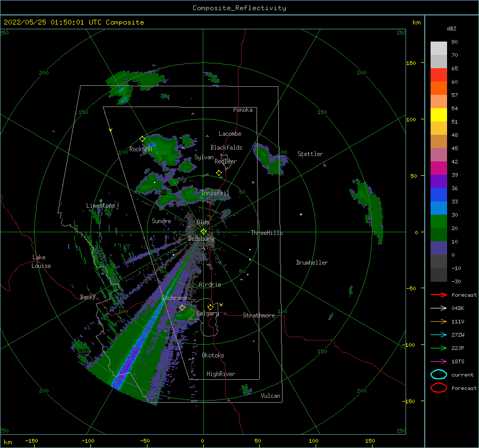Click the Vulcan label
Screen dimensions: 479x448
(271, 396)
